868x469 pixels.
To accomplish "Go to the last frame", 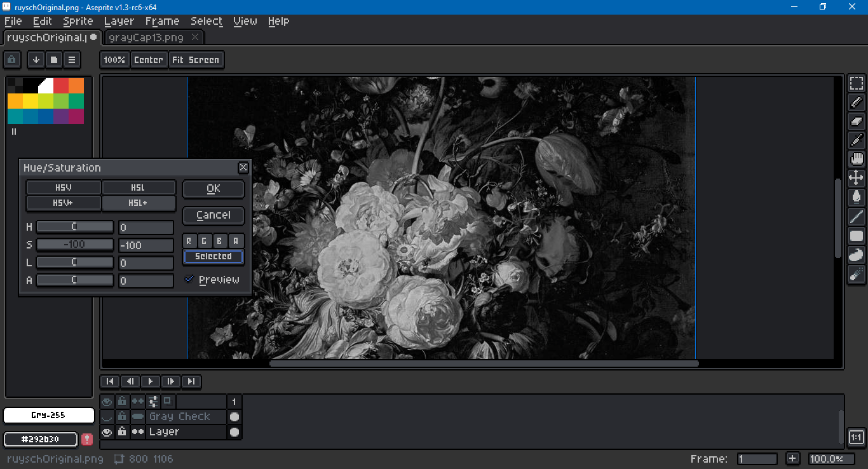I will 191,381.
